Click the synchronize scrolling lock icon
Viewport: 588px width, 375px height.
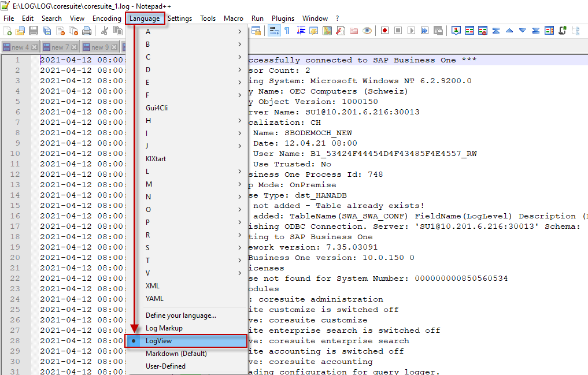(x=257, y=31)
